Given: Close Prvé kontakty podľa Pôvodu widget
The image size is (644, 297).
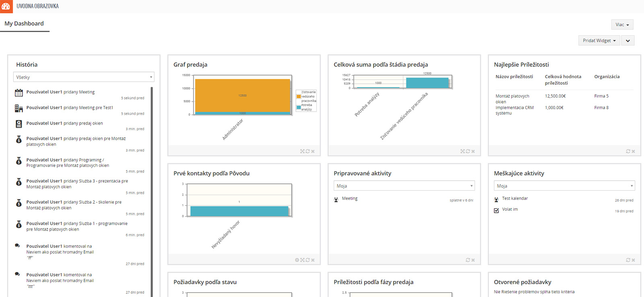Looking at the screenshot, I should 313,260.
